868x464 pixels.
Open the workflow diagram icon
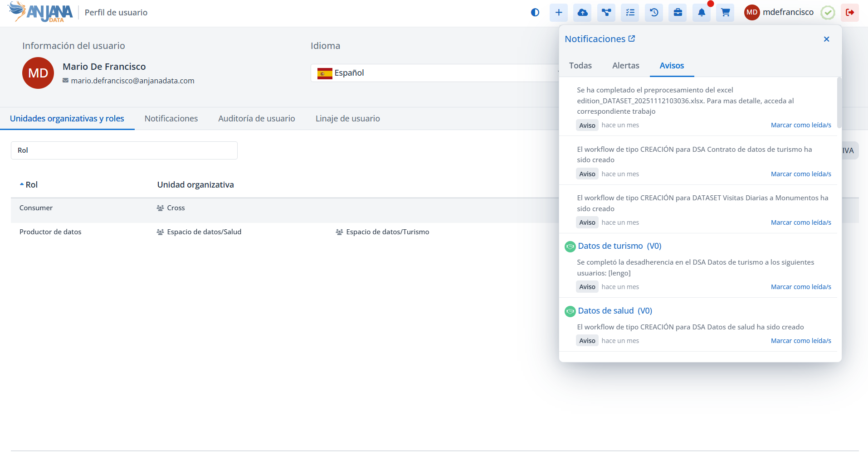[606, 13]
